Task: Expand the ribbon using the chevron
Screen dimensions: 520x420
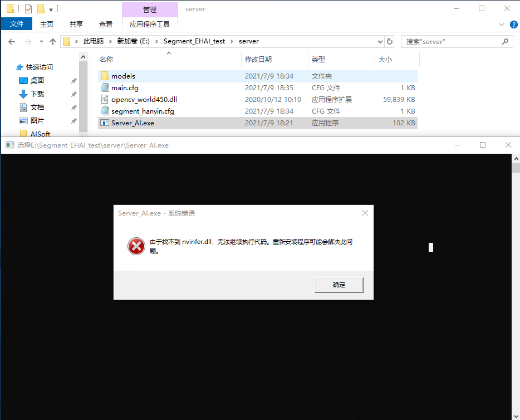Action: pyautogui.click(x=501, y=25)
